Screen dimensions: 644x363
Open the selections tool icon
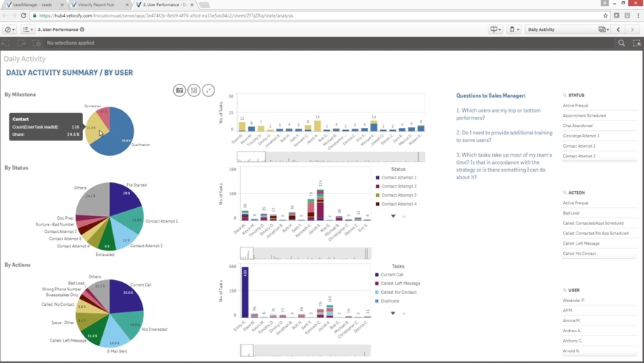point(637,43)
